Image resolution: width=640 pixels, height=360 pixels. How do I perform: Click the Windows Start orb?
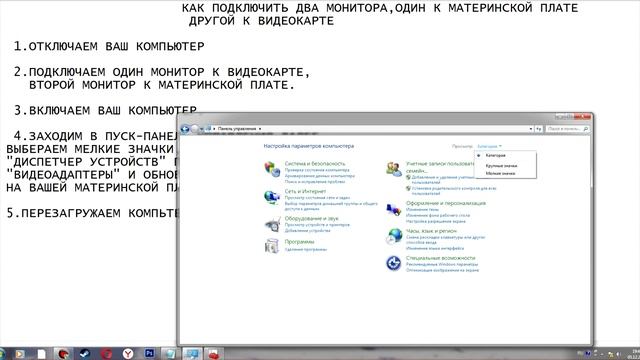(x=2, y=353)
